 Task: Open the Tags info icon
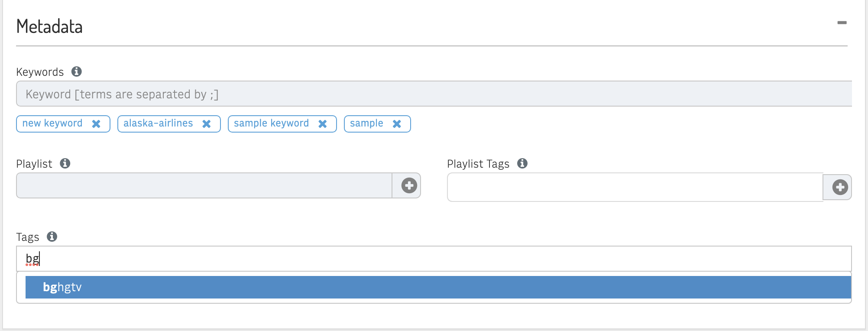point(52,237)
